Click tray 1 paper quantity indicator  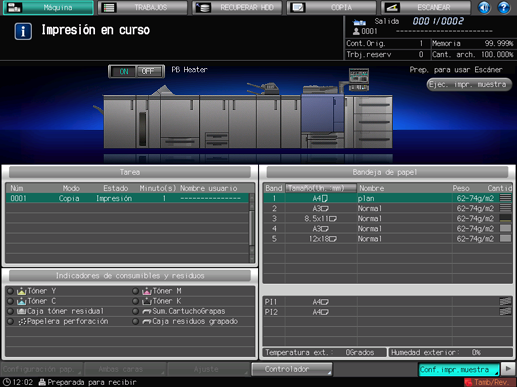click(505, 198)
